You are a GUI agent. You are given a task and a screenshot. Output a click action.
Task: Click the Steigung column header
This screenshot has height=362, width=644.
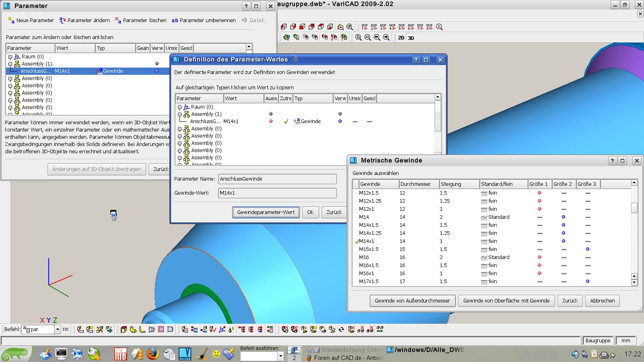459,184
